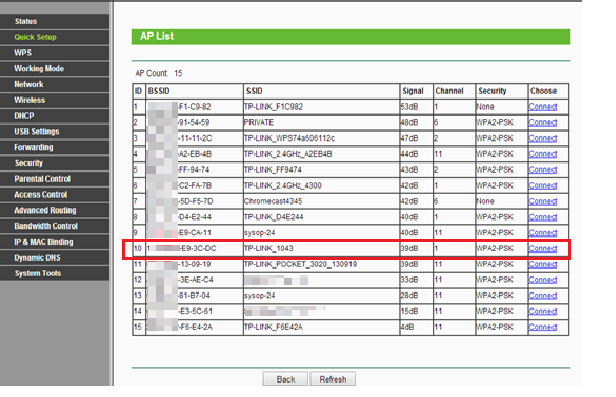Open Access Control menu

[40, 194]
